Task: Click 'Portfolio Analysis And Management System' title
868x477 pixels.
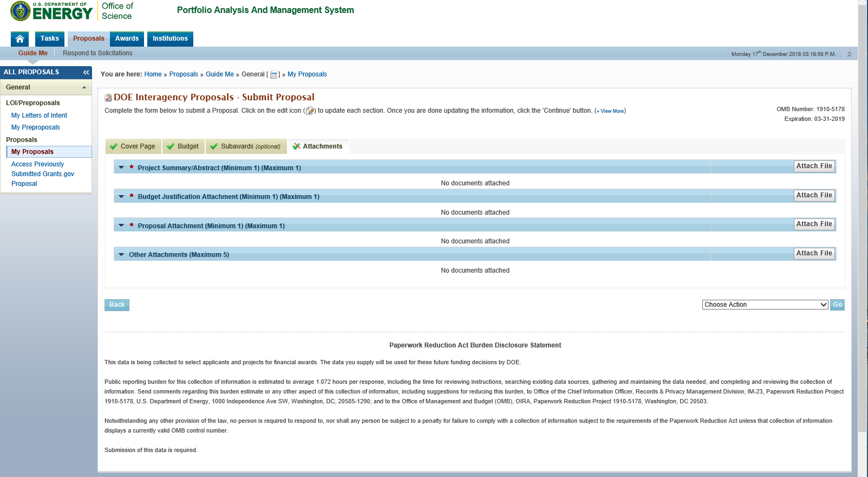Action: 265,10
